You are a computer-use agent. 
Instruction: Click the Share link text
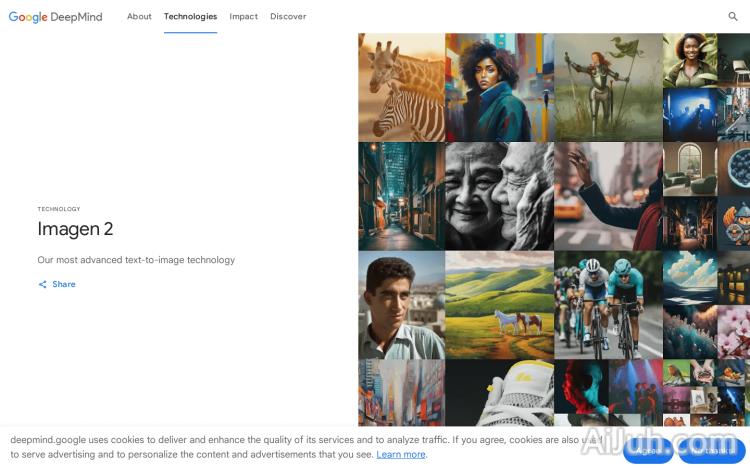[64, 284]
